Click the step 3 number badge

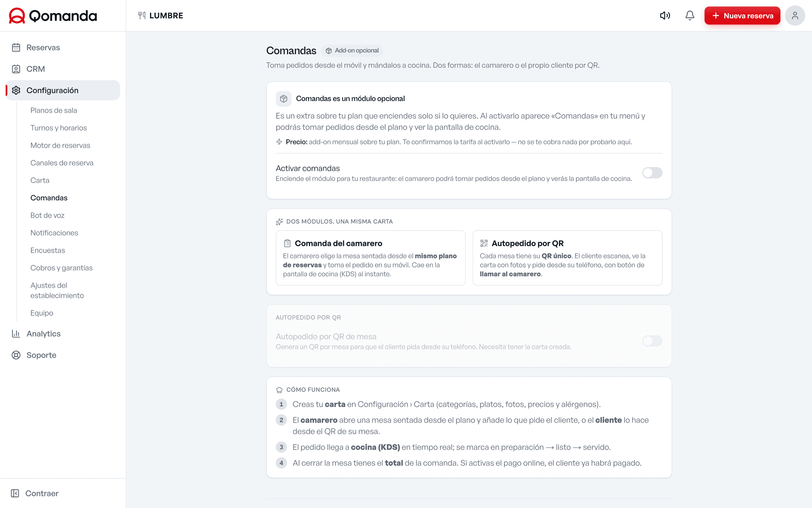click(281, 447)
